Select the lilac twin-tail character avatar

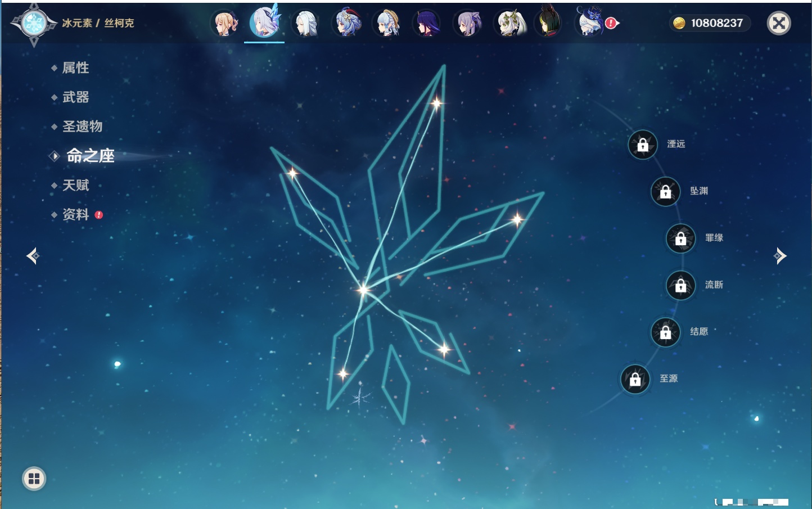coord(467,23)
